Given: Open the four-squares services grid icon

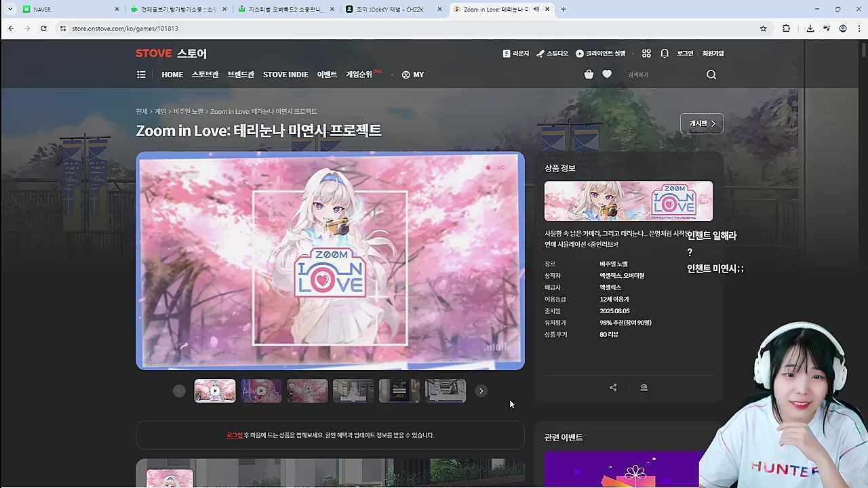Looking at the screenshot, I should 646,54.
